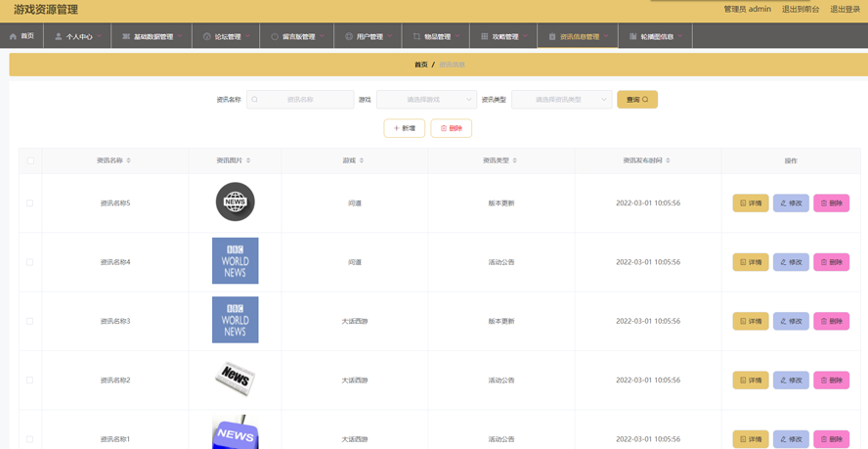Open the BBC World News image of 资讯名称3

(x=236, y=319)
